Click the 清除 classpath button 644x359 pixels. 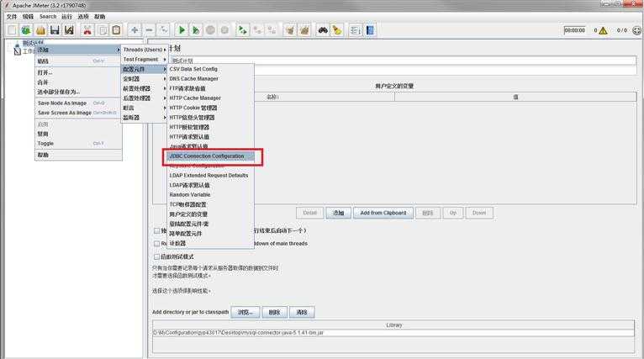pos(302,312)
